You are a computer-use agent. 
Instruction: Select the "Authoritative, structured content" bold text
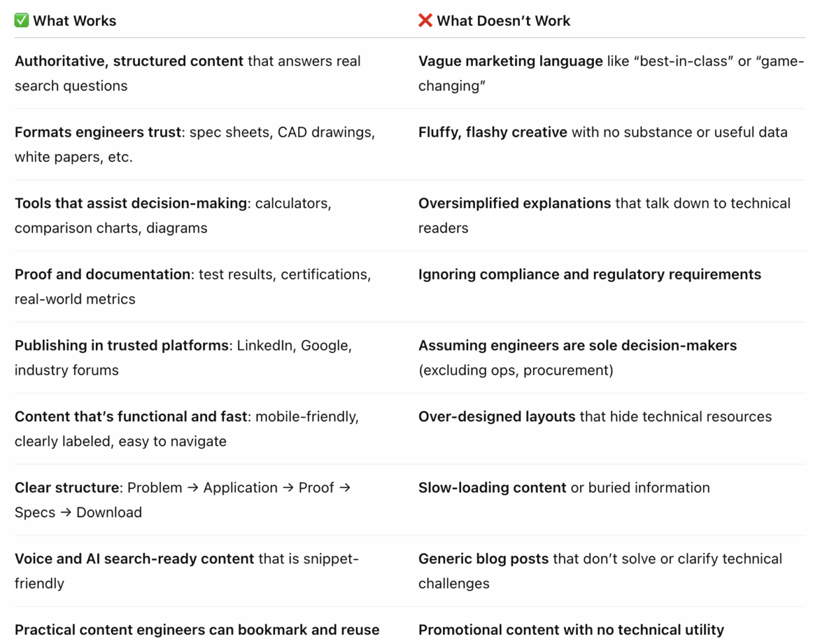click(129, 61)
